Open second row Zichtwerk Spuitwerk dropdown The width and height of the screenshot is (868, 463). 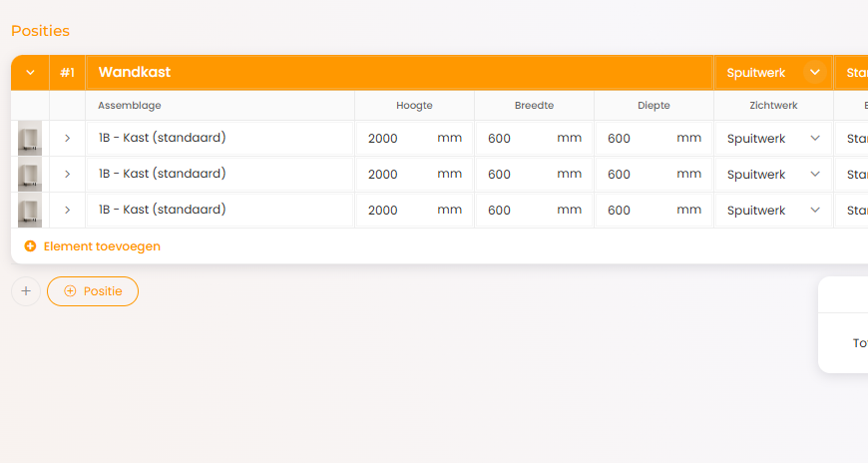coord(773,175)
